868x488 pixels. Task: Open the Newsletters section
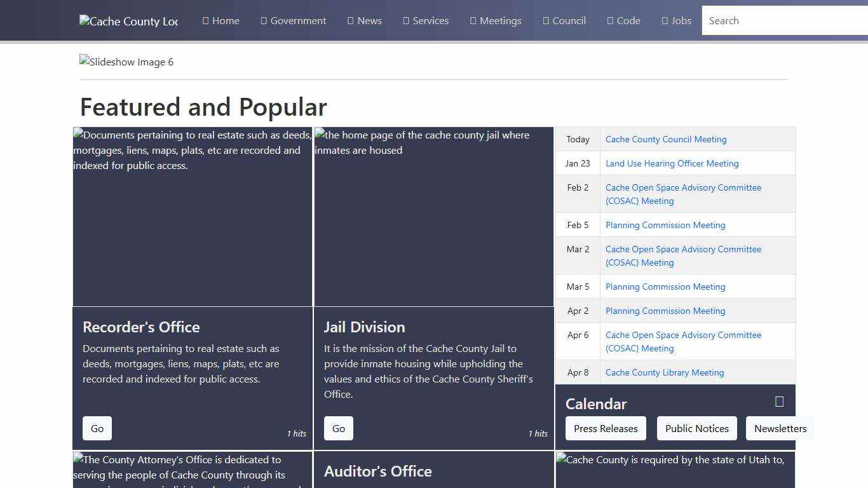click(x=780, y=428)
